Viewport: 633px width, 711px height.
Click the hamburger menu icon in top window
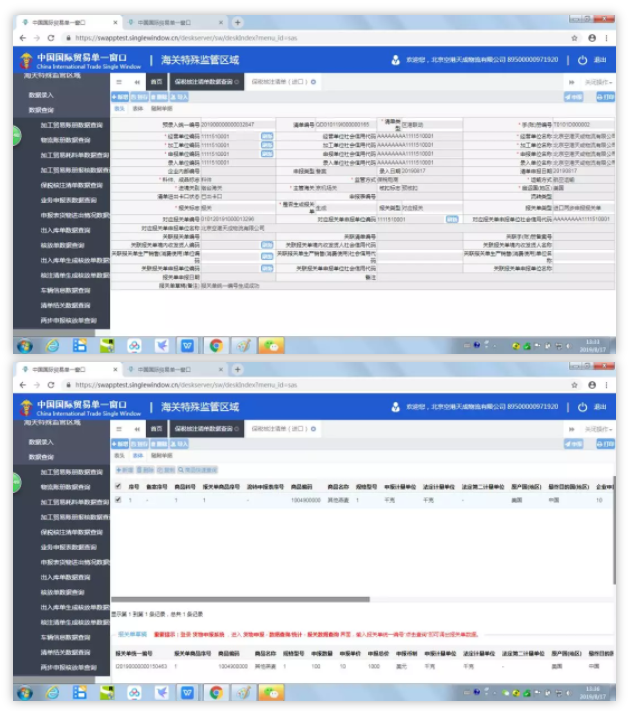[x=119, y=82]
